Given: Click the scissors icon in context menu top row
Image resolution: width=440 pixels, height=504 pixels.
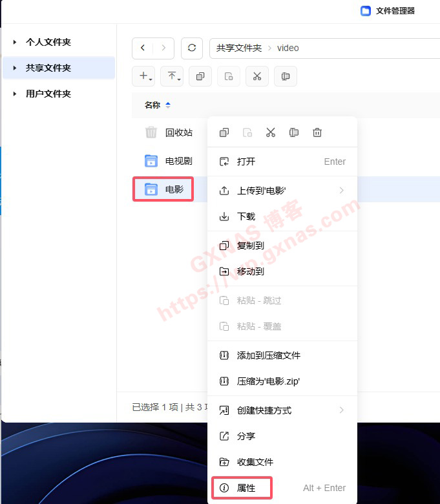Looking at the screenshot, I should click(x=271, y=132).
